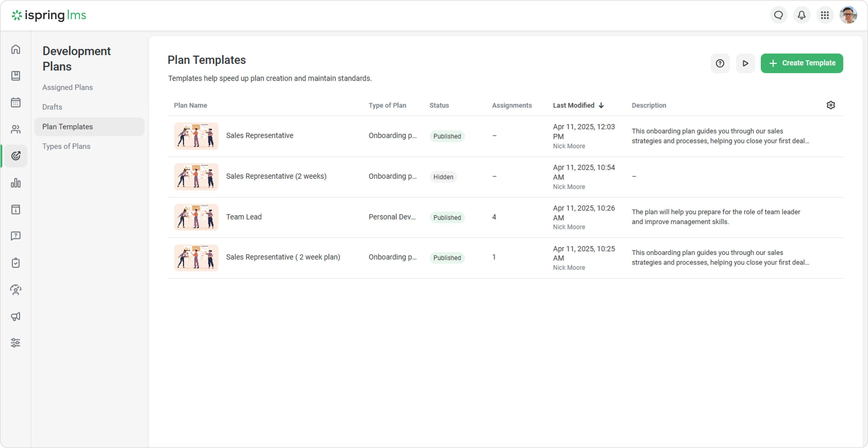The width and height of the screenshot is (868, 448).
Task: Open the users icon in sidebar
Action: coord(15,129)
